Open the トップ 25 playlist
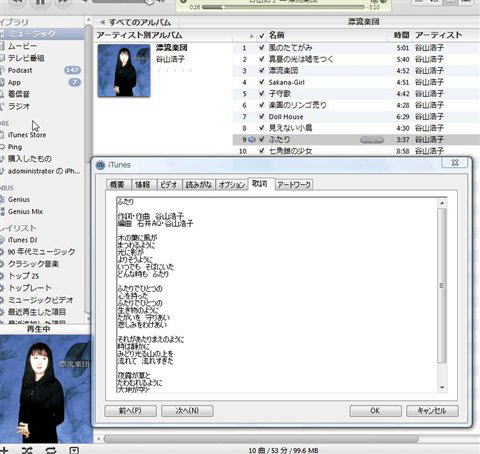480x454 pixels. (23, 276)
